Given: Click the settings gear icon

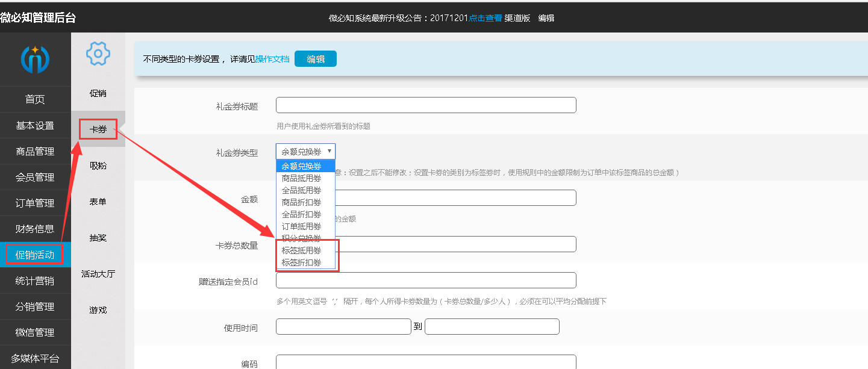Looking at the screenshot, I should pyautogui.click(x=98, y=54).
